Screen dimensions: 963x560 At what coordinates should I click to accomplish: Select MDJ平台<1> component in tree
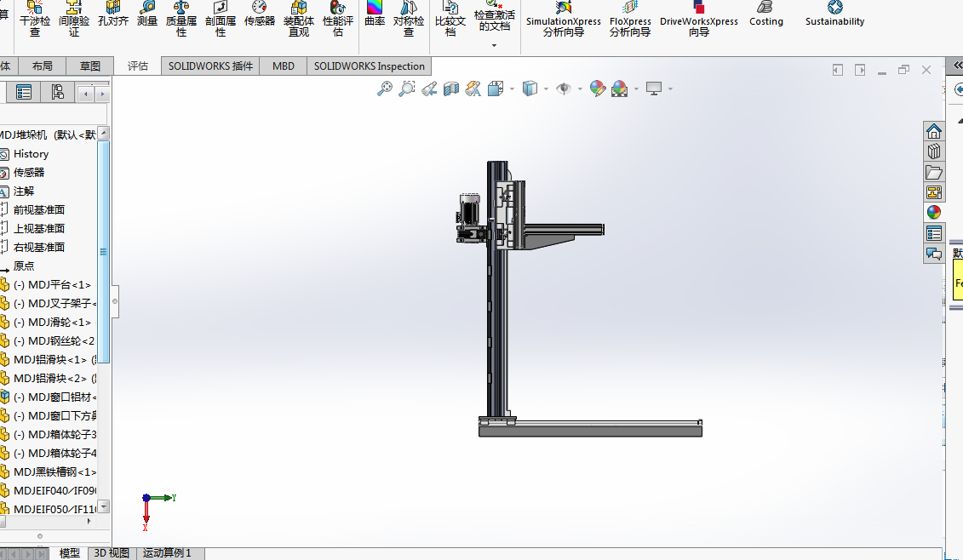tap(52, 285)
